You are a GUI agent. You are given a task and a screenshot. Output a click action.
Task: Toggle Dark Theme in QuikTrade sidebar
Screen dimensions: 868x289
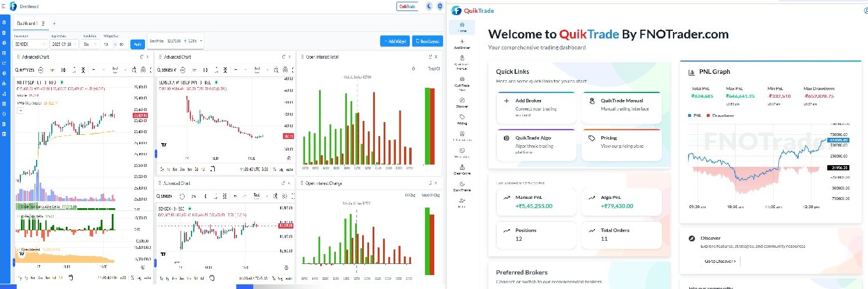click(x=462, y=186)
